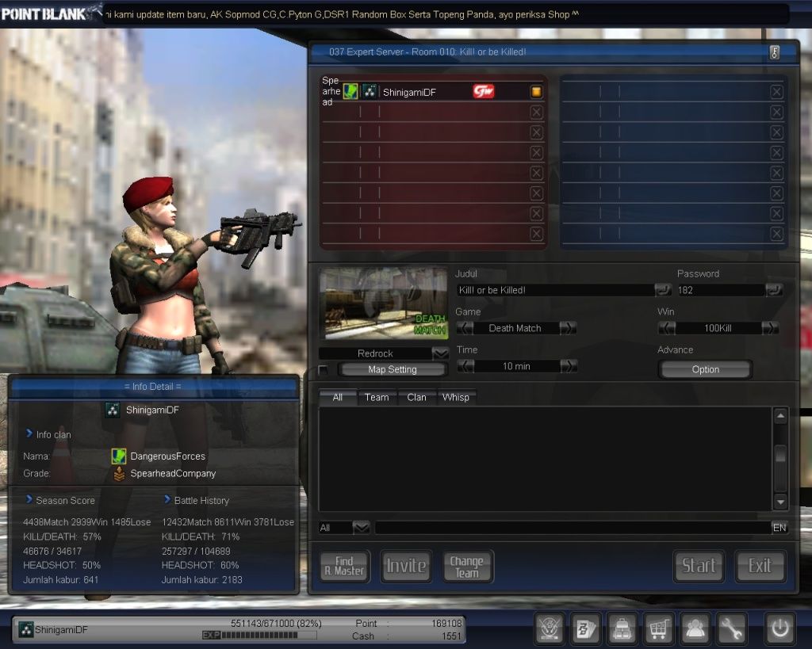Click the GW badge on ShinigamiDF's slot

click(x=483, y=92)
